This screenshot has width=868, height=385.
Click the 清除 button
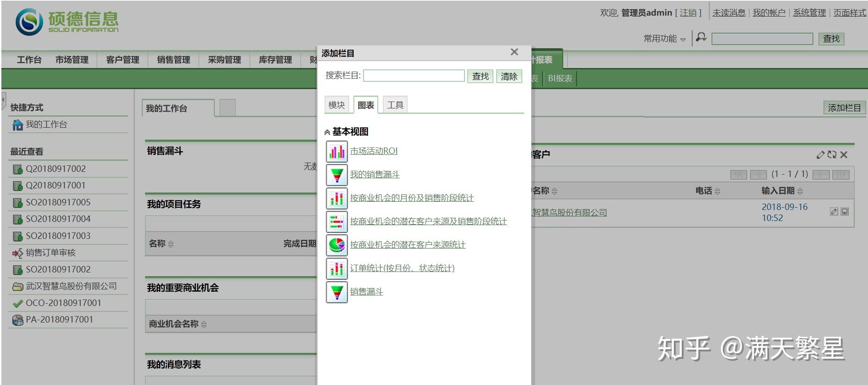pos(509,76)
